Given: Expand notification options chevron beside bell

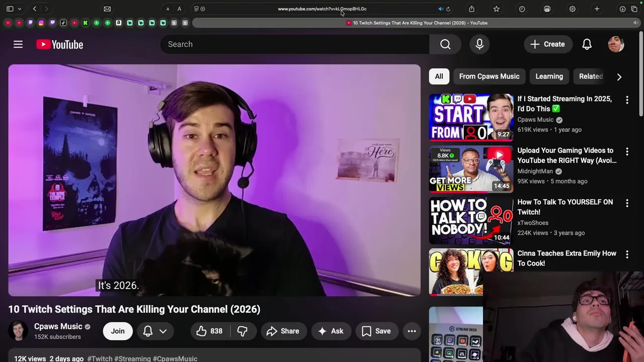Looking at the screenshot, I should pyautogui.click(x=163, y=331).
